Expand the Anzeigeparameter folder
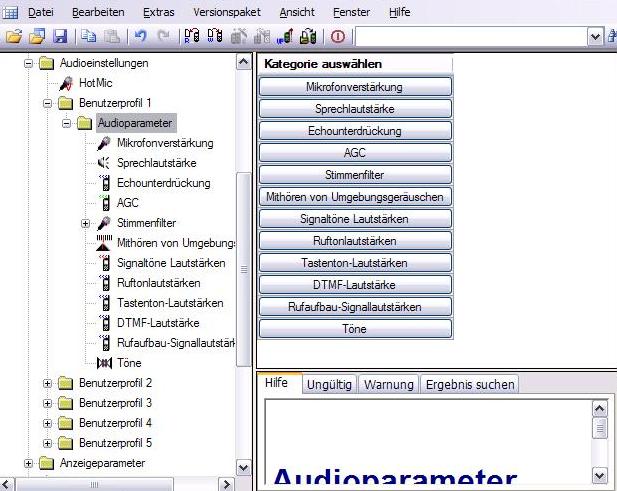The width and height of the screenshot is (617, 491). click(x=29, y=463)
